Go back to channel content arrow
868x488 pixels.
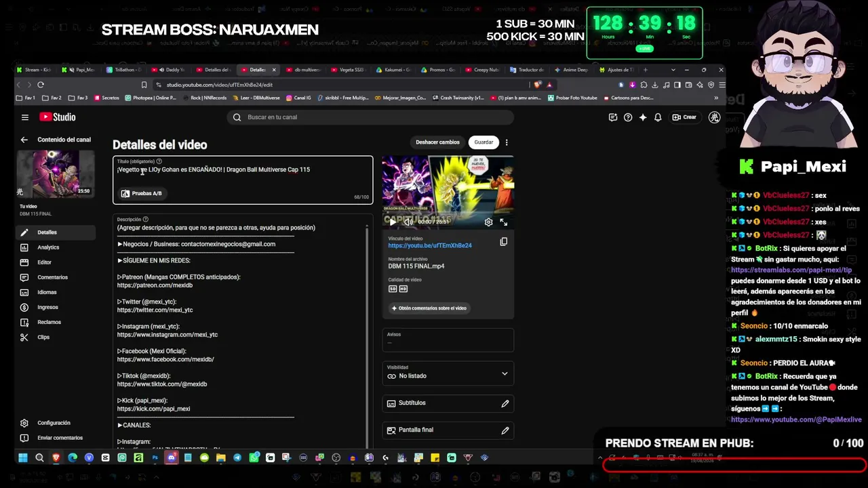click(24, 140)
